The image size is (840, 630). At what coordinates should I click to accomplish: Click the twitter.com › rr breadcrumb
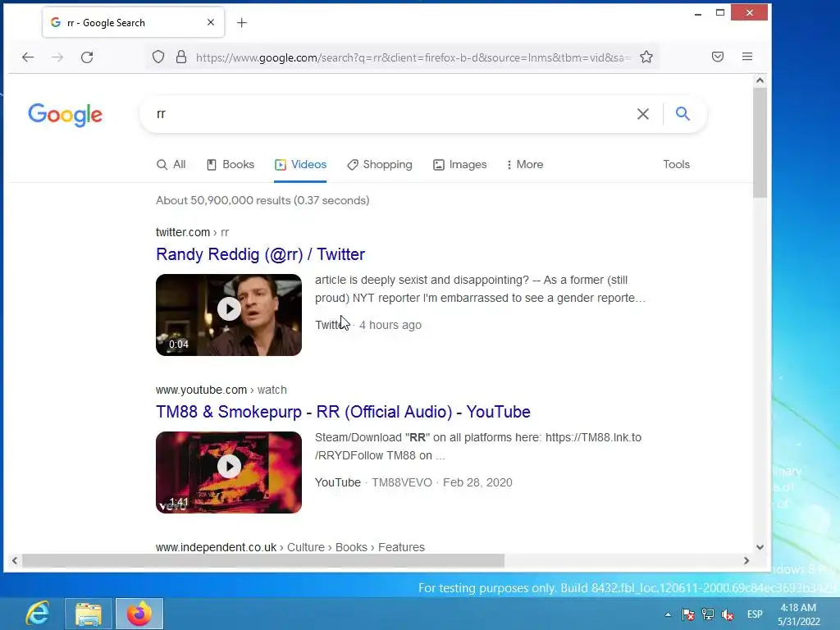(x=192, y=232)
